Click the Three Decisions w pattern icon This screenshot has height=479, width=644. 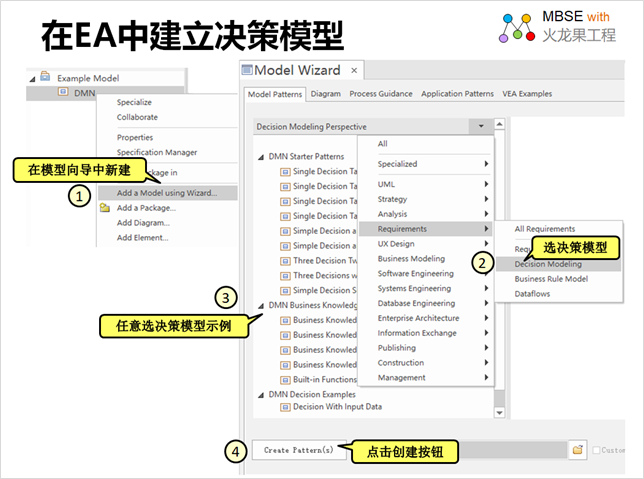pyautogui.click(x=285, y=276)
